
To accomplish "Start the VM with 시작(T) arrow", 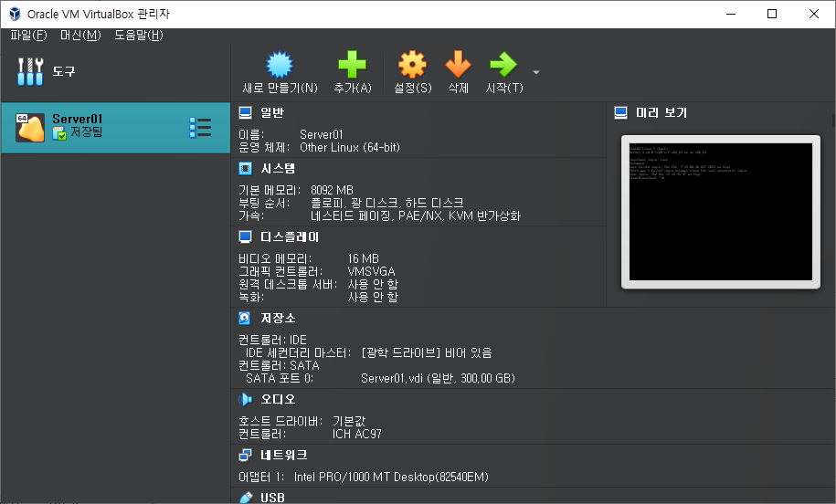I will [x=503, y=65].
